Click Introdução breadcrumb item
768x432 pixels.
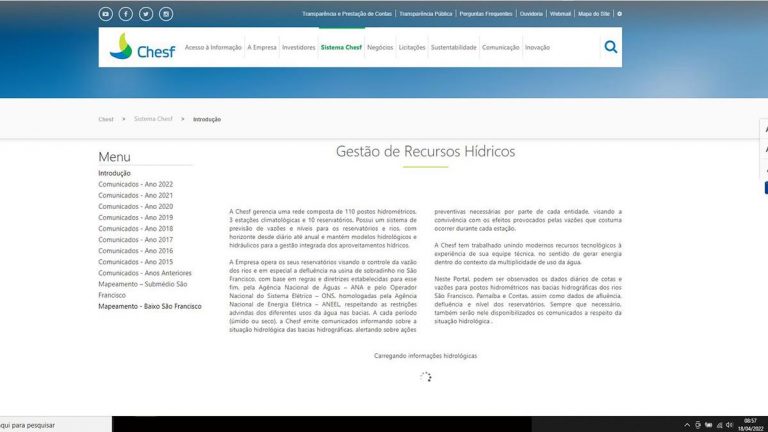tap(207, 120)
